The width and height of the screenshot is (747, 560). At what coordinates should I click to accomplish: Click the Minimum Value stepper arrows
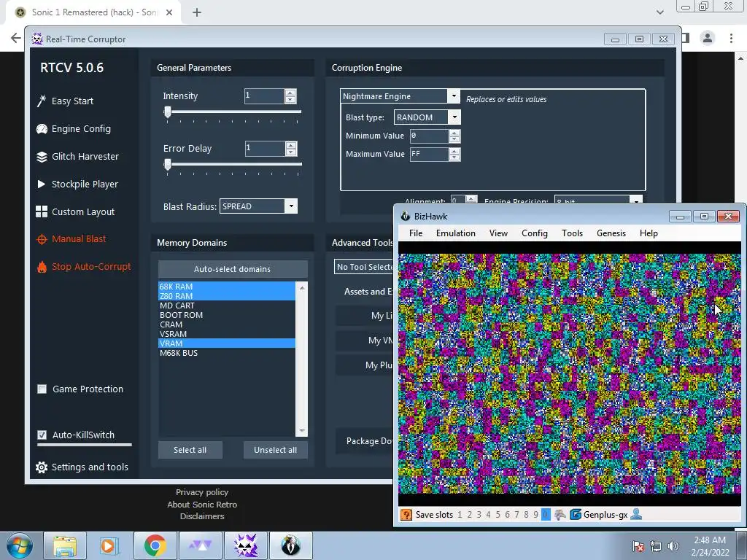pos(454,136)
